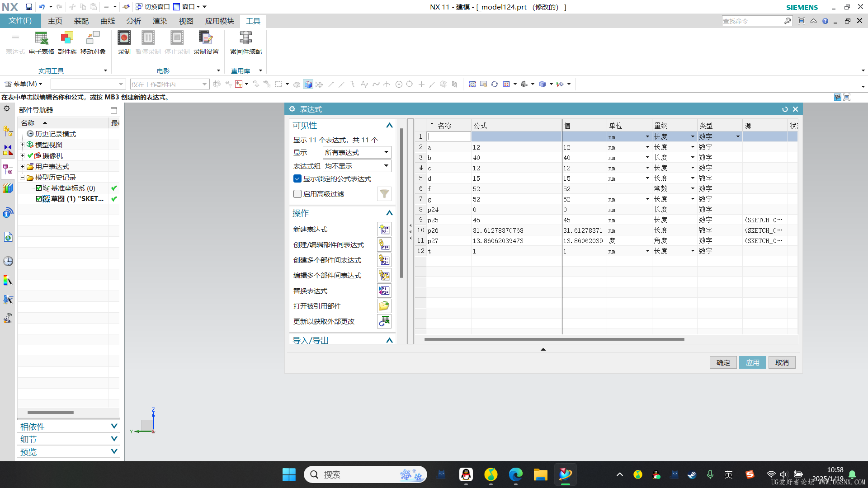Expand the 用户表达式 tree node
Image resolution: width=868 pixels, height=488 pixels.
coord(22,166)
